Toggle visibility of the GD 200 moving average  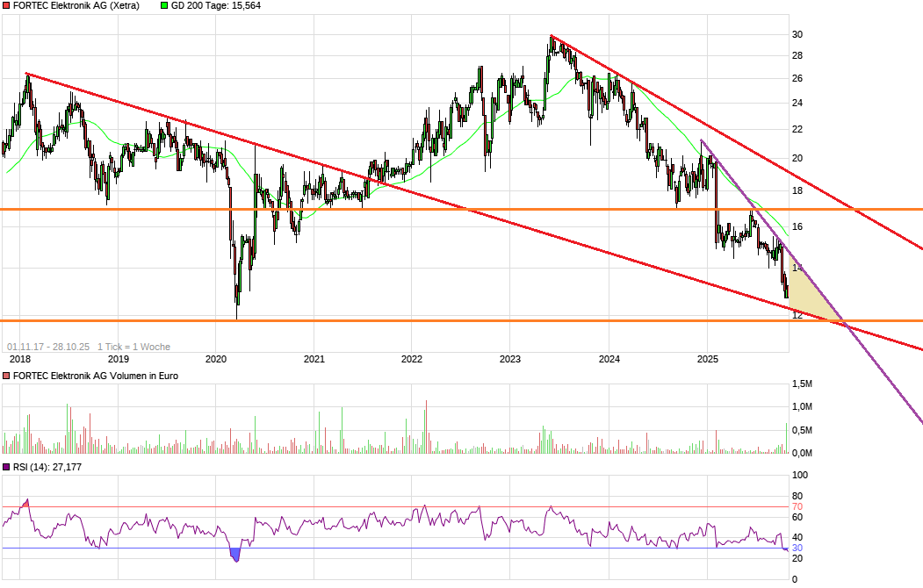tap(163, 6)
